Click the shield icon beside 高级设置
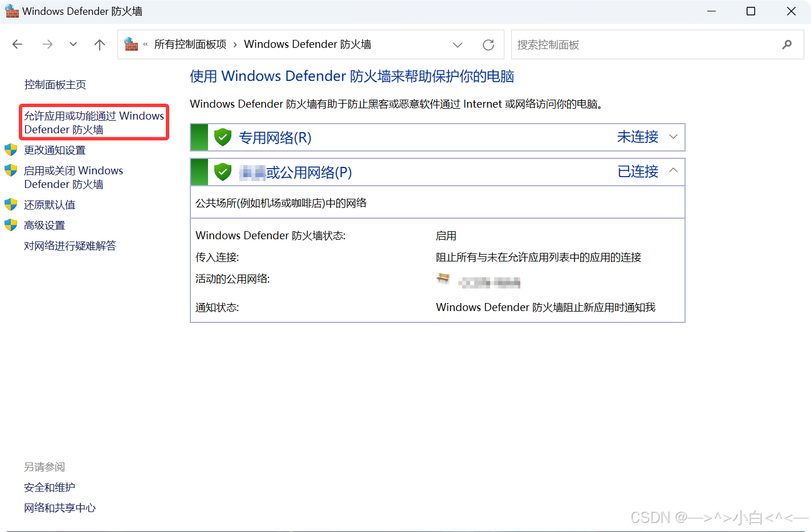Screen dimensions: 811x532 (x=11, y=225)
